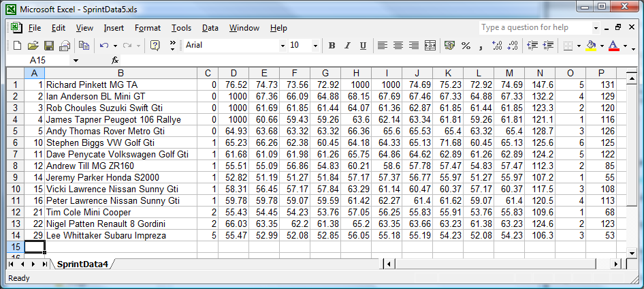Viewport: 644px width, 289px height.
Task: Apply Currency style format
Action: (x=450, y=45)
